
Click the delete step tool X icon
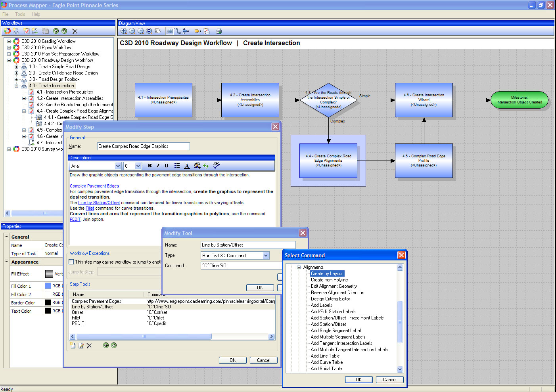tap(89, 346)
